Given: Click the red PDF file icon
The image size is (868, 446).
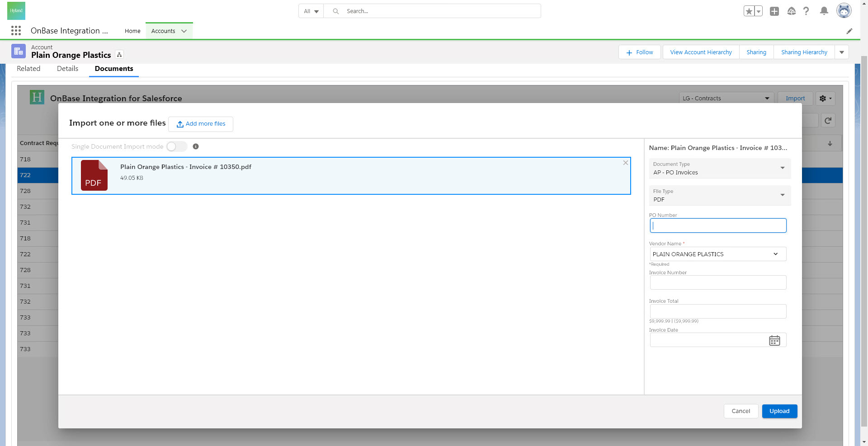Looking at the screenshot, I should point(94,175).
